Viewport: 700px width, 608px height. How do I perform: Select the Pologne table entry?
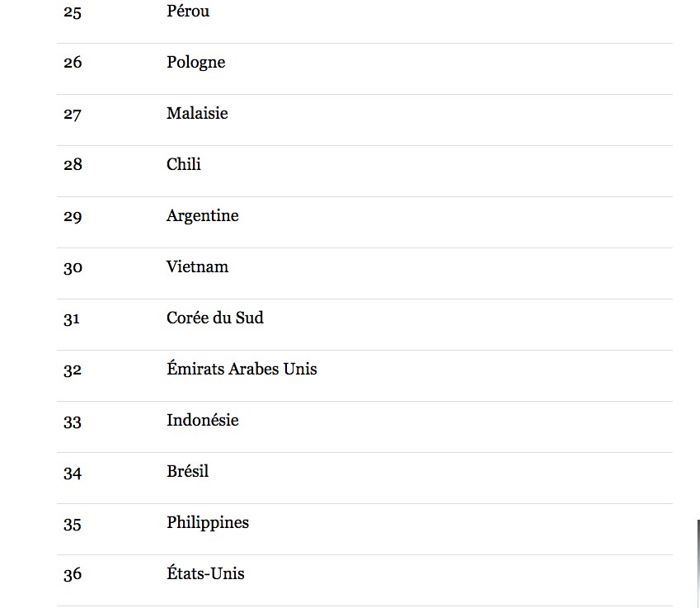[x=196, y=62]
